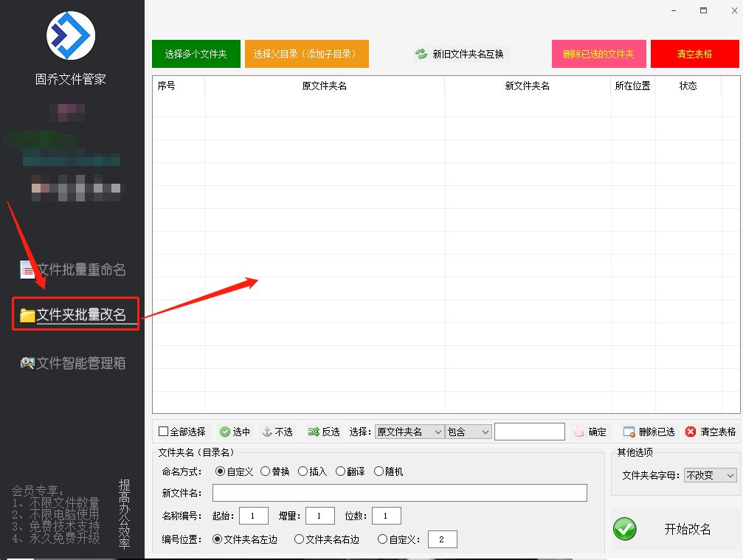Click the 新文件夹名 column header

coord(528,86)
